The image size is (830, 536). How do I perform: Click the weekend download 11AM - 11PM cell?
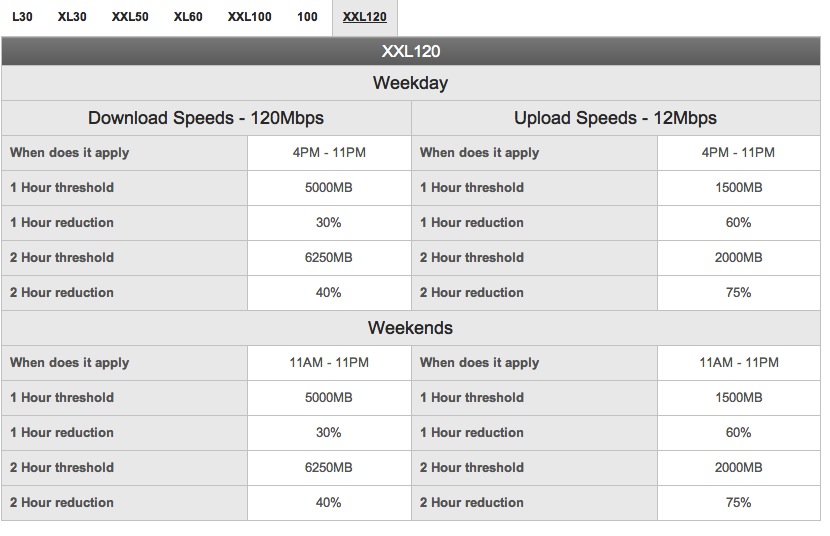point(329,363)
